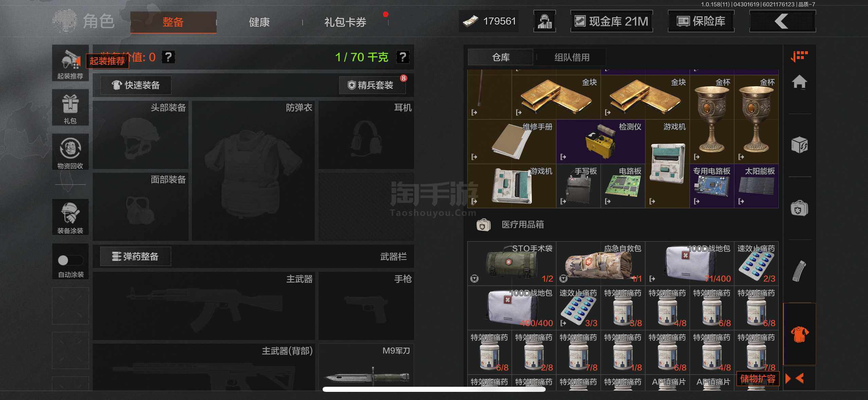Screen dimensions: 868x400
Task: Select the 仓库 tab
Action: click(x=501, y=57)
